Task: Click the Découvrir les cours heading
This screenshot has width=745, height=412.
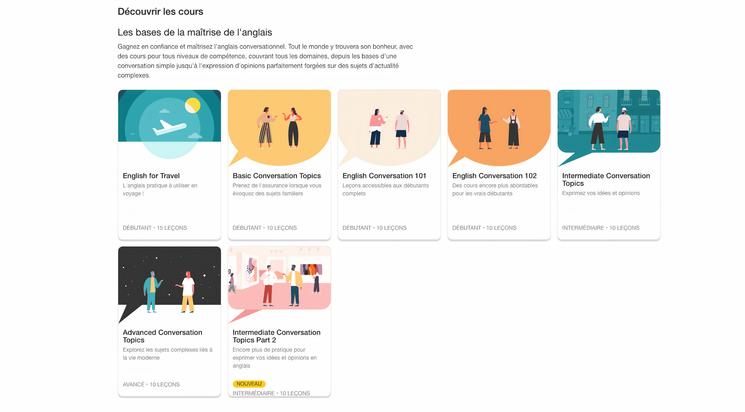Action: pyautogui.click(x=161, y=12)
